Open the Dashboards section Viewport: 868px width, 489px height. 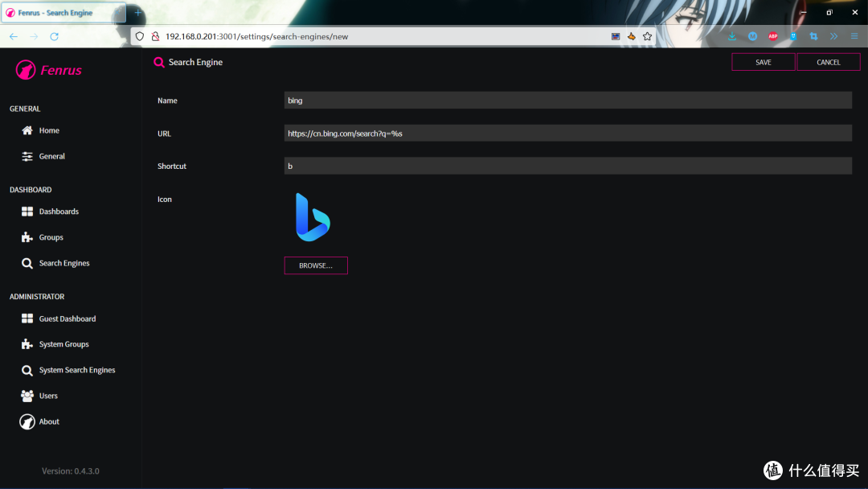click(57, 211)
